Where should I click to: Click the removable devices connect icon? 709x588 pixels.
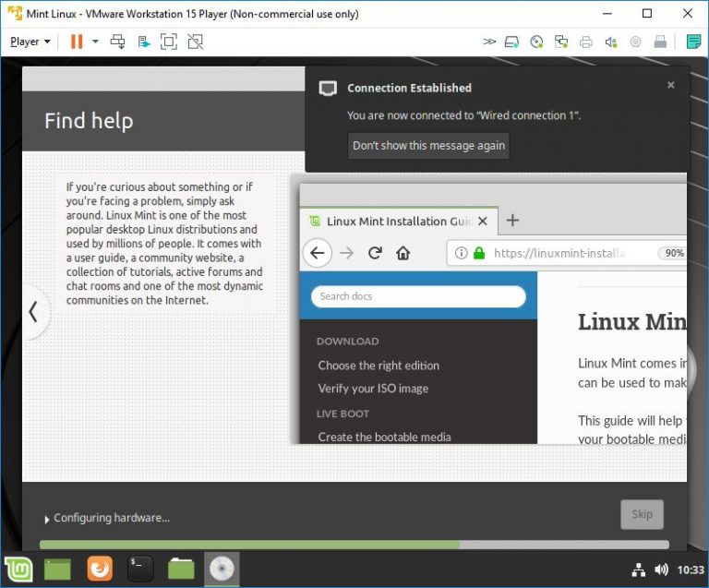click(144, 42)
